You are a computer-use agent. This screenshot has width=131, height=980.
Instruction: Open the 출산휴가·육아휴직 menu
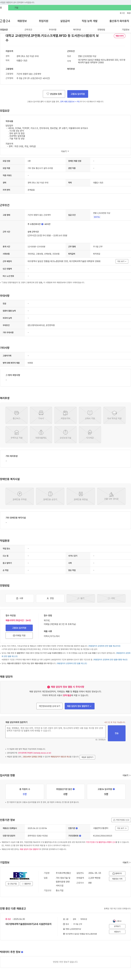click(x=119, y=21)
